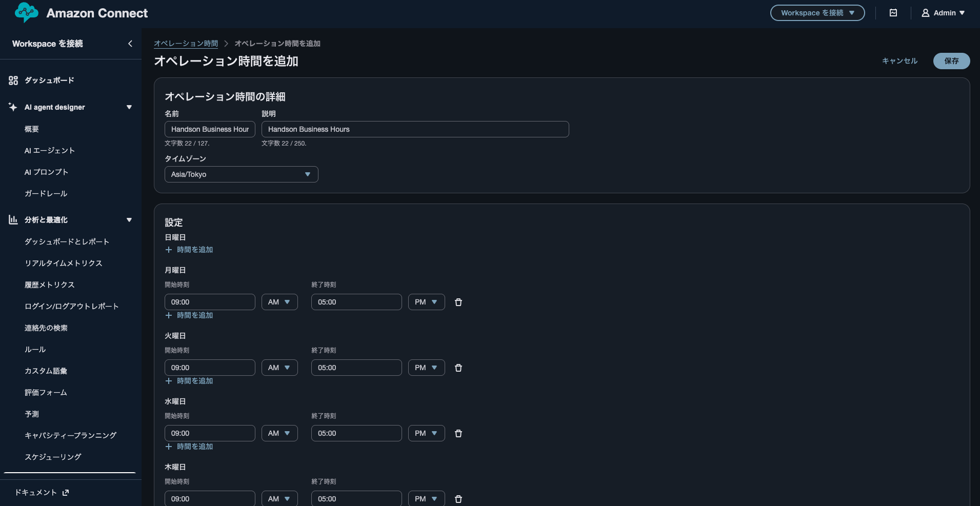Click 火曜日 終了時刻 05:00 field
This screenshot has width=980, height=506.
click(356, 368)
